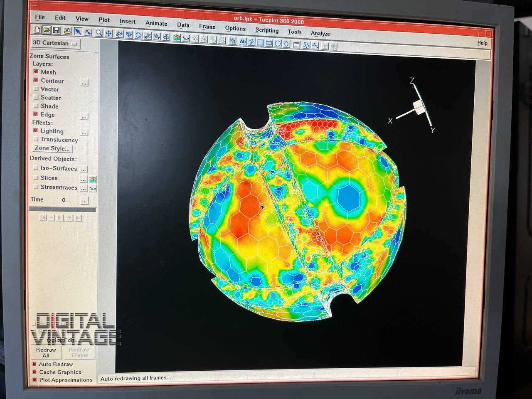The image size is (532, 399).
Task: Select the Translate/pan arrows tool
Action: tap(108, 33)
